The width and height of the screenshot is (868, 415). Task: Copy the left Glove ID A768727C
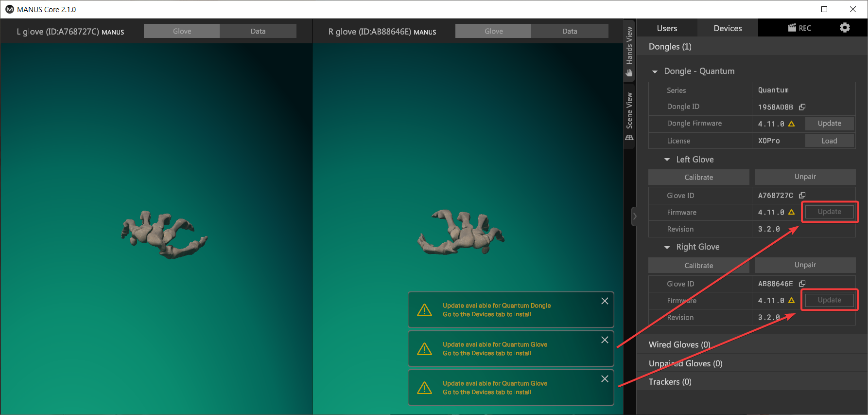tap(802, 196)
